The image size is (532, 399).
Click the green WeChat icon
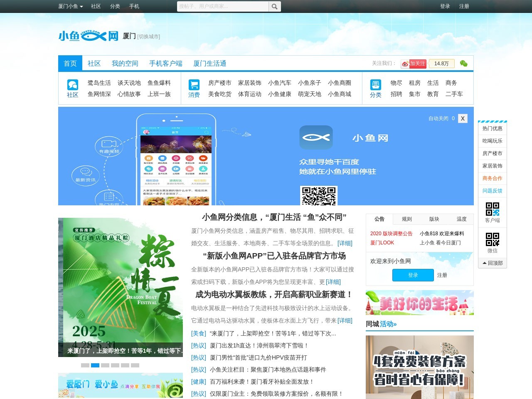tap(463, 64)
